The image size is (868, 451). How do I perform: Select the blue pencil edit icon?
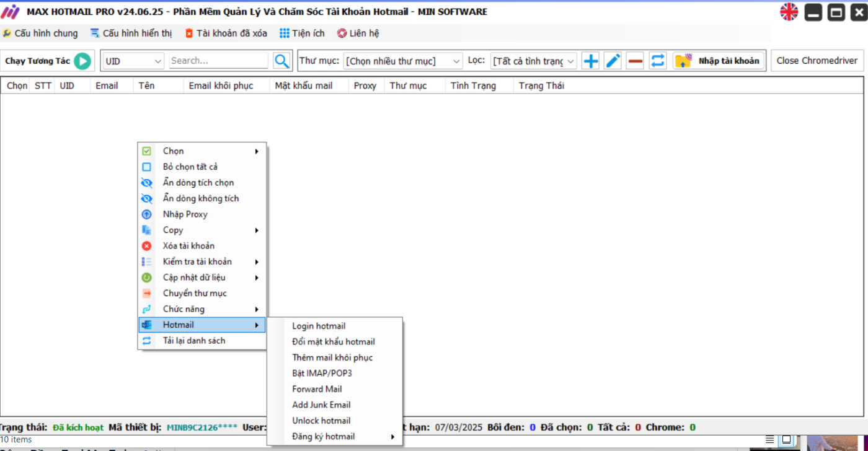[x=613, y=60]
